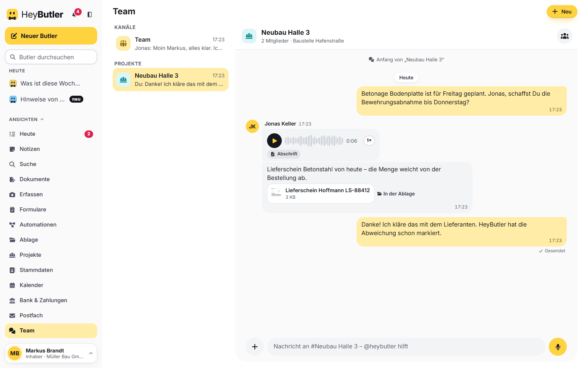This screenshot has width=588, height=368.
Task: Play Jonas Keller's voice message
Action: (274, 141)
